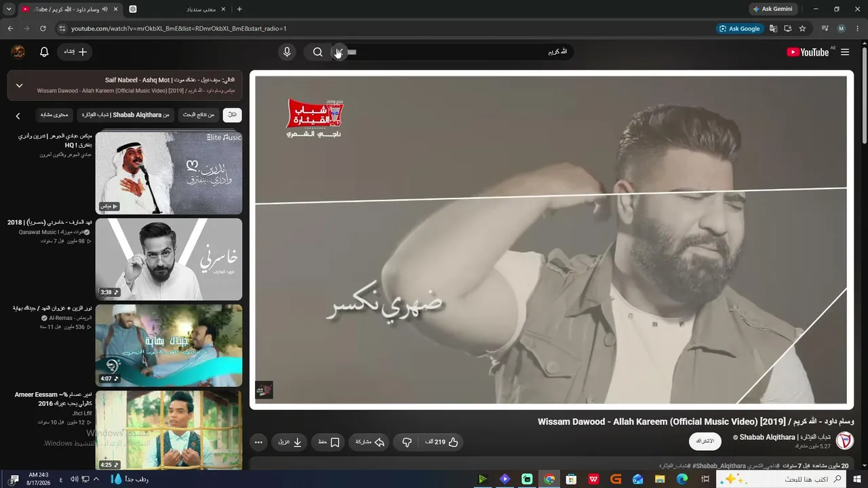Screen dimensions: 868x488
Task: Switch to the YouTube Wissam Dawood tab
Action: point(69,9)
